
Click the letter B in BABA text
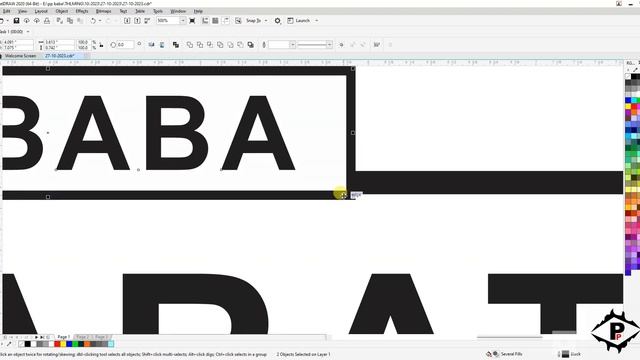click(176, 133)
